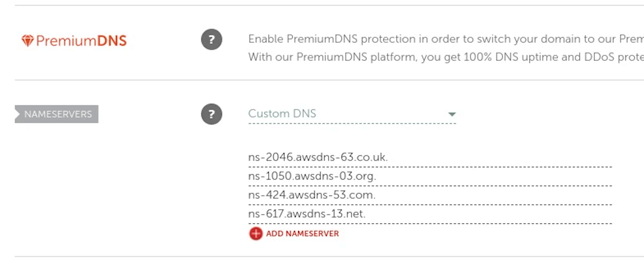Viewport: 644px width, 261px height.
Task: Click the PremiumDNS diamond logo icon
Action: 27,41
